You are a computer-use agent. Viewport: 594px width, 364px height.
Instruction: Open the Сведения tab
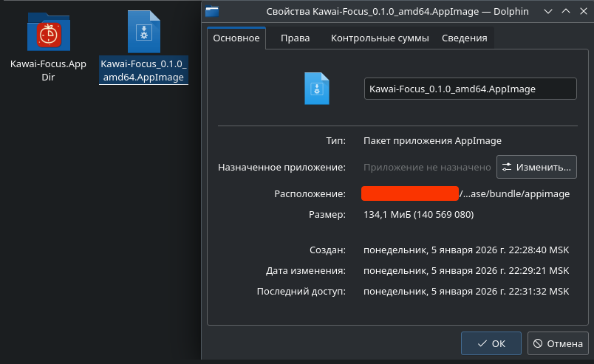click(x=464, y=38)
